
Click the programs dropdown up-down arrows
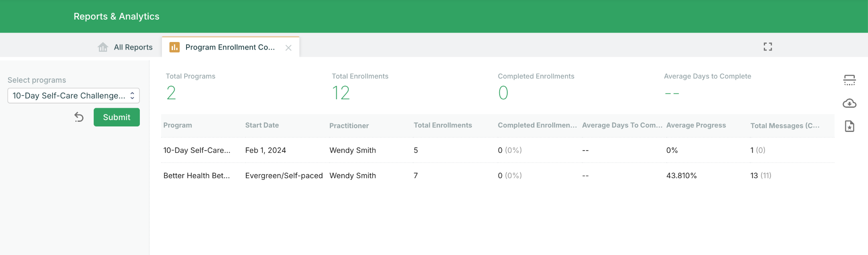pyautogui.click(x=132, y=95)
